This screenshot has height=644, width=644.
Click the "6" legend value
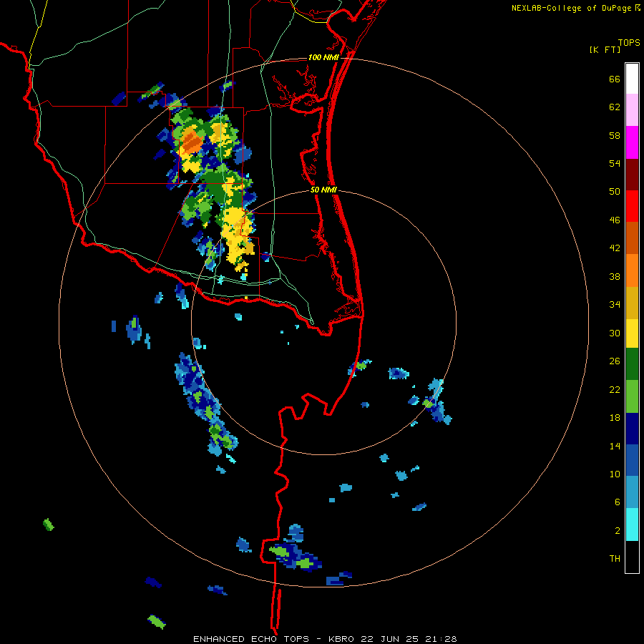coord(618,502)
